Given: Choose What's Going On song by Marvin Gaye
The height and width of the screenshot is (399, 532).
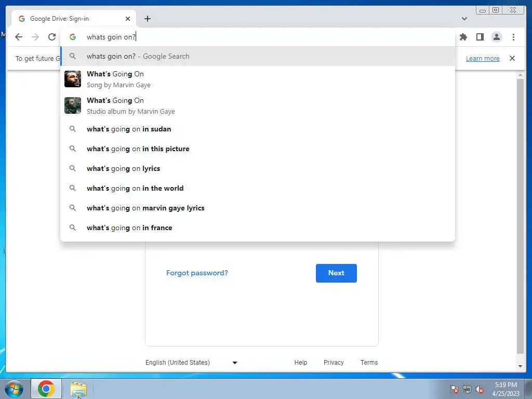Looking at the screenshot, I should (x=258, y=79).
